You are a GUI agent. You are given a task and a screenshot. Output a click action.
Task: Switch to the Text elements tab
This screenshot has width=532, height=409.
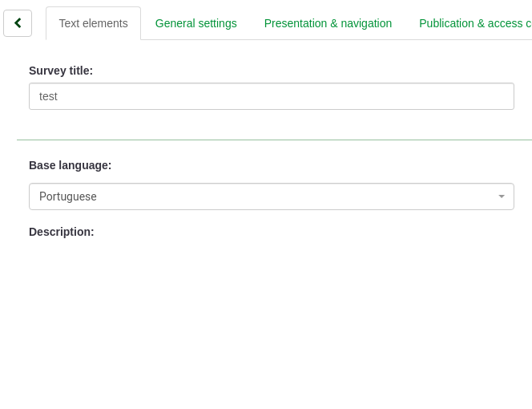click(93, 23)
